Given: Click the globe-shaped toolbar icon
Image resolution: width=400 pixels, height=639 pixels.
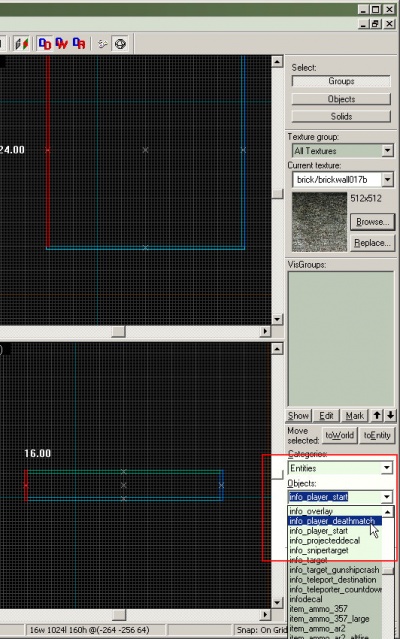Looking at the screenshot, I should pos(120,44).
